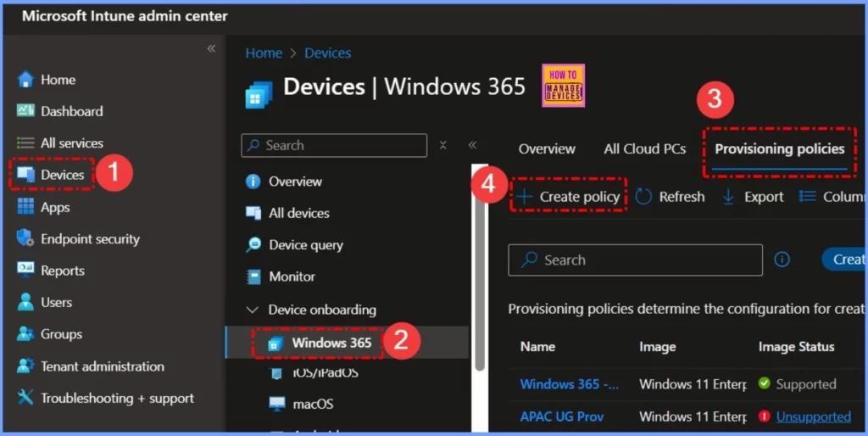The height and width of the screenshot is (436, 868).
Task: Click the blue Create button beside search
Action: coord(843,260)
